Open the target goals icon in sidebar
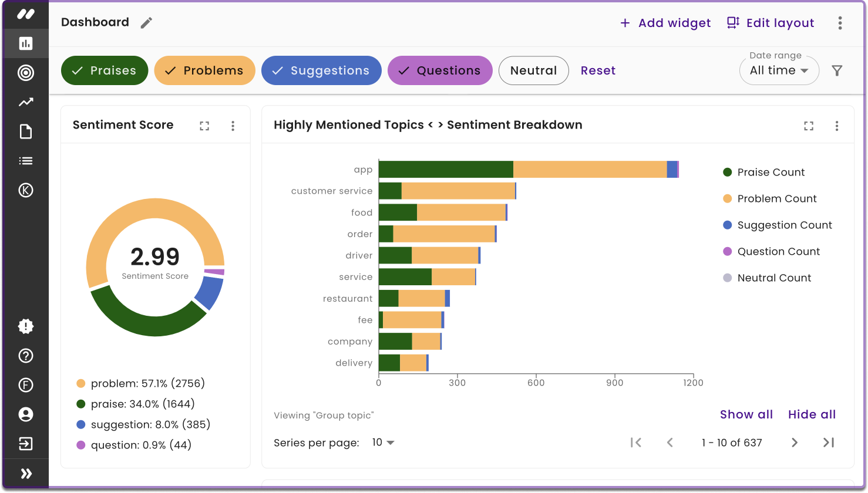Screen dimensions: 868x493 tap(26, 73)
